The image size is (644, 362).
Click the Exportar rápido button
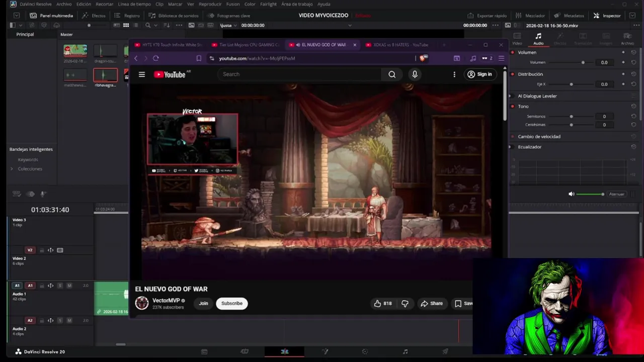[x=487, y=16]
